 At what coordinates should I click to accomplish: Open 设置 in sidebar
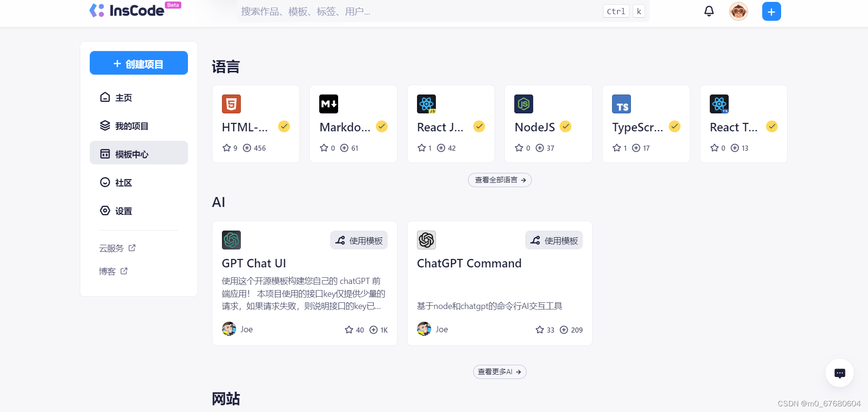139,211
